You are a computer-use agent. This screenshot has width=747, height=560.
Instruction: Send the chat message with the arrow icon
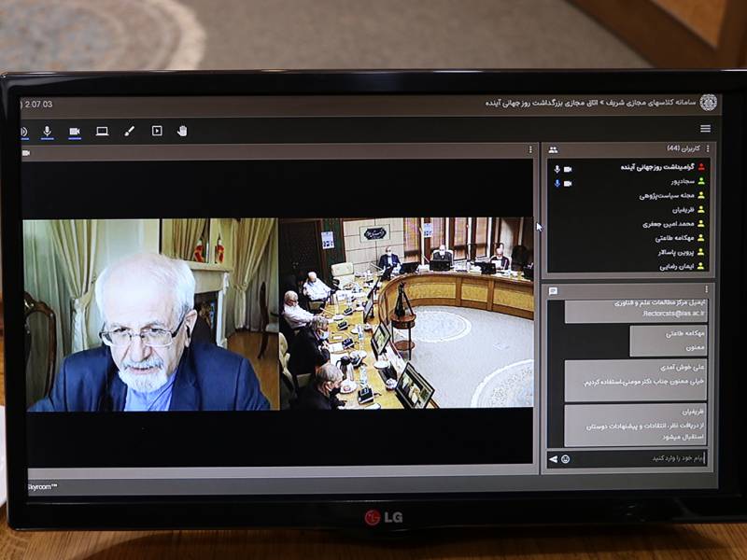[553, 459]
